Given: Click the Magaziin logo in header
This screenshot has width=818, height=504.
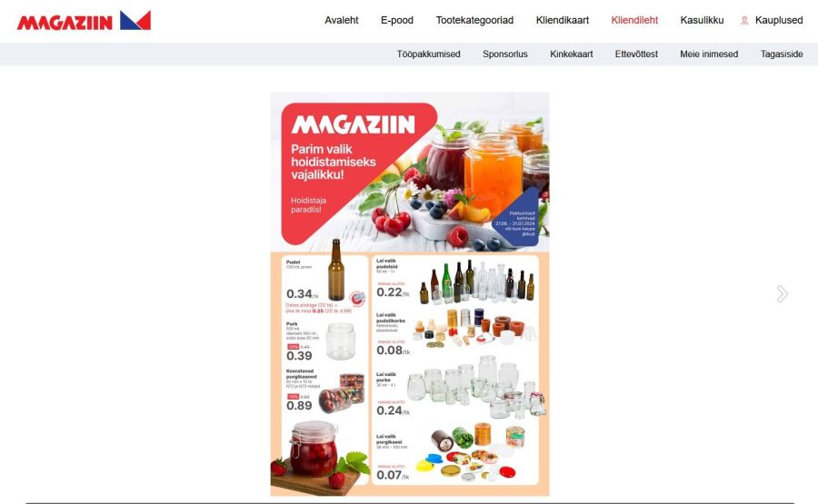Looking at the screenshot, I should (x=84, y=21).
